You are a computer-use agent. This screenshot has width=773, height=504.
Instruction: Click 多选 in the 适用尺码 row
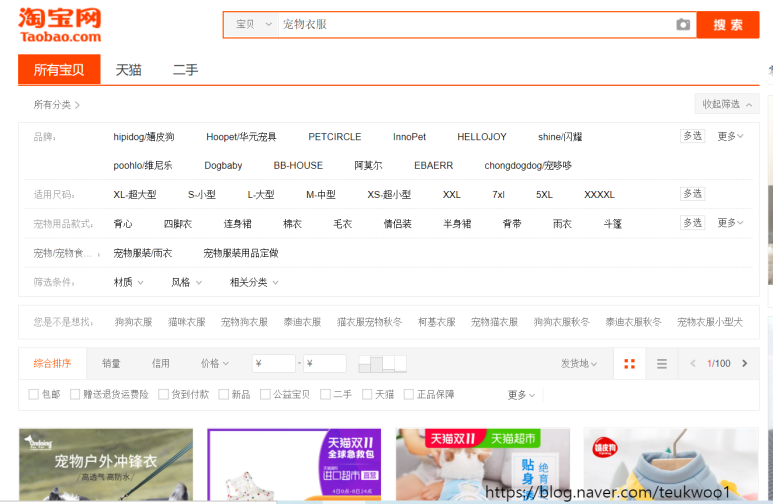coord(692,194)
